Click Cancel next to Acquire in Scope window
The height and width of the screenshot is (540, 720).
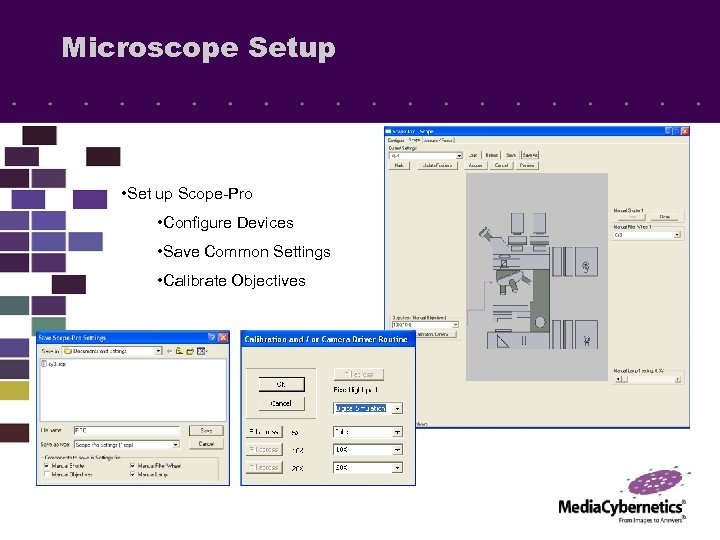pos(501,165)
